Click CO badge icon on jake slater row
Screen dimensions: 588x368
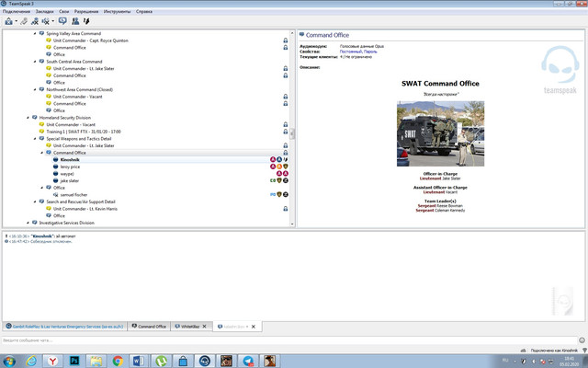click(x=273, y=180)
